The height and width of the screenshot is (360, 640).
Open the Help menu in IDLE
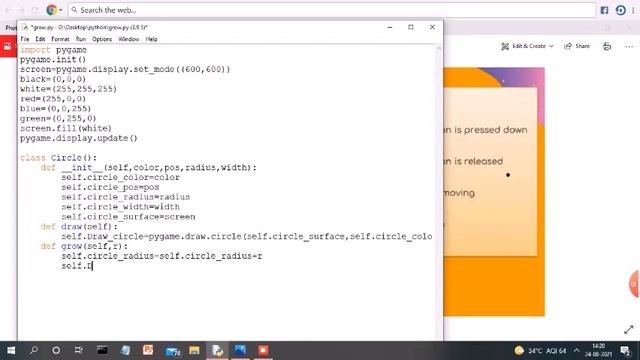151,39
